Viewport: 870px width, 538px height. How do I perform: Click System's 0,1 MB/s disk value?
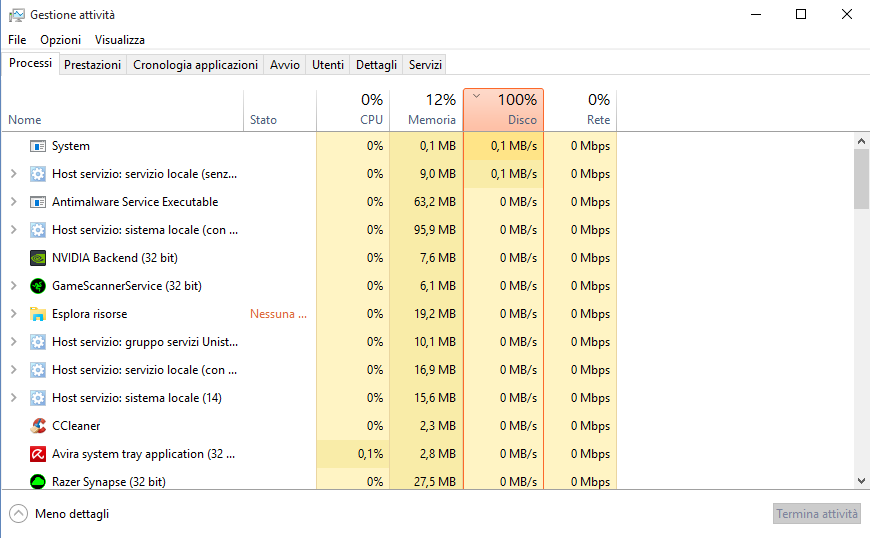(x=514, y=146)
